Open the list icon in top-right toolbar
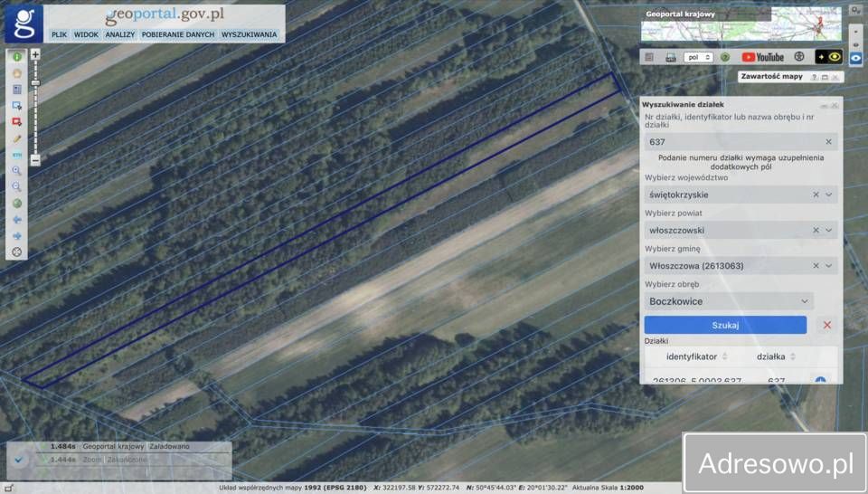Screen dimensions: 868x494 [x=650, y=57]
